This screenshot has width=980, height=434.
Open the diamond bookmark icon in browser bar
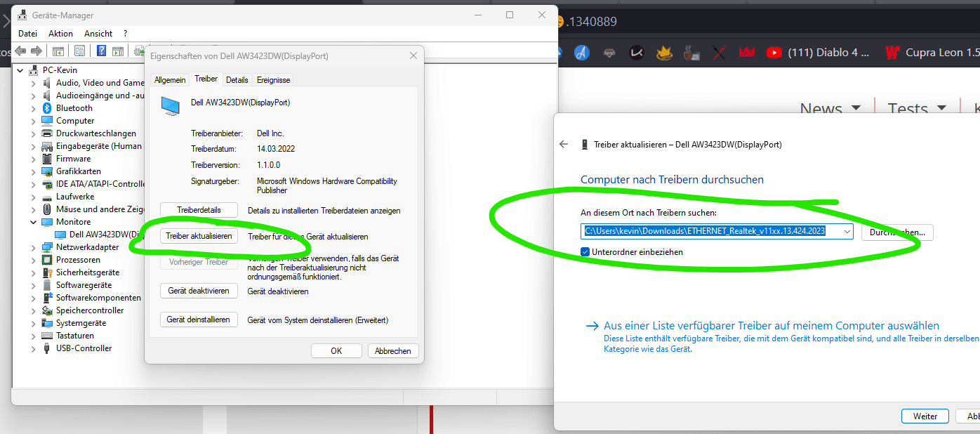(609, 52)
